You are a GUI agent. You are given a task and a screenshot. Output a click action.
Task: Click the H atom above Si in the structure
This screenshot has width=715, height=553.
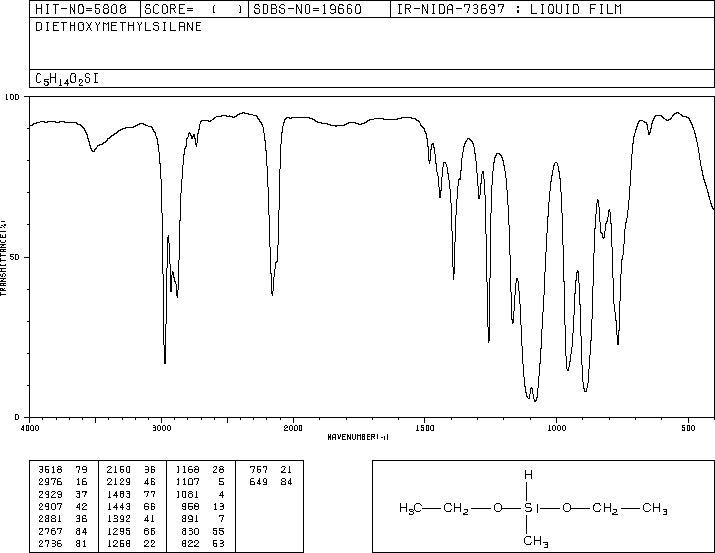click(528, 475)
